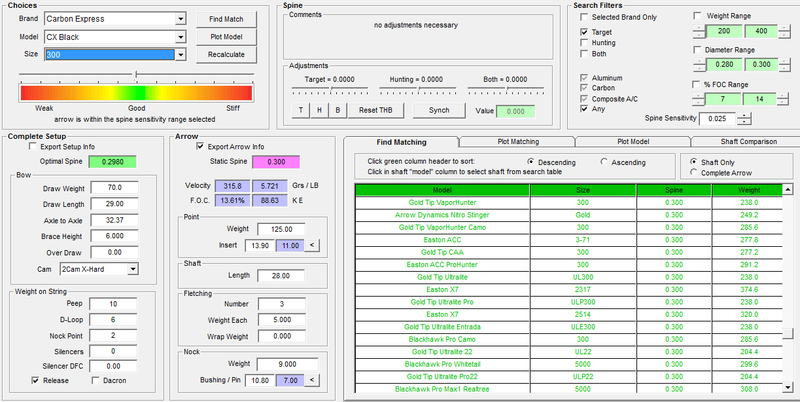Click the Synch button
Image resolution: width=800 pixels, height=402 pixels.
coord(439,110)
